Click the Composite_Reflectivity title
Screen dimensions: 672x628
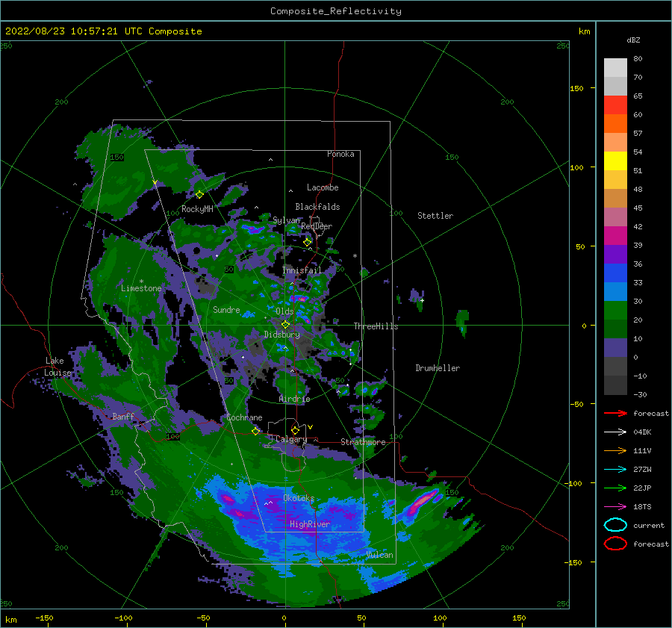coord(336,11)
